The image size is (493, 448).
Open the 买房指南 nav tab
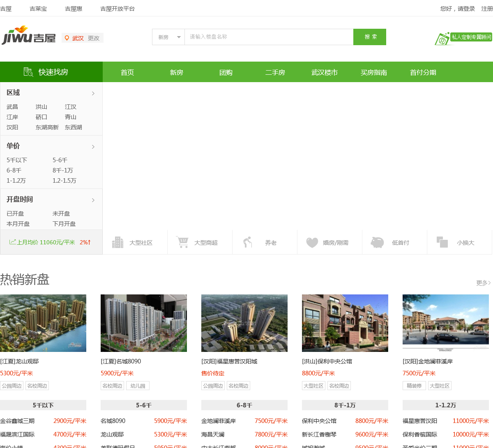(374, 72)
